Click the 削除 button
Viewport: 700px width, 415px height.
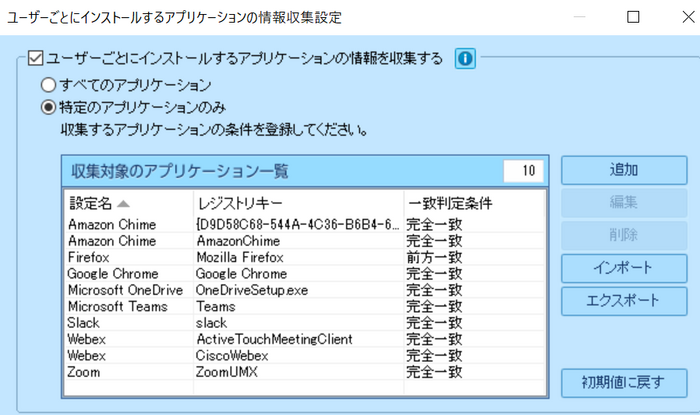coord(624,235)
